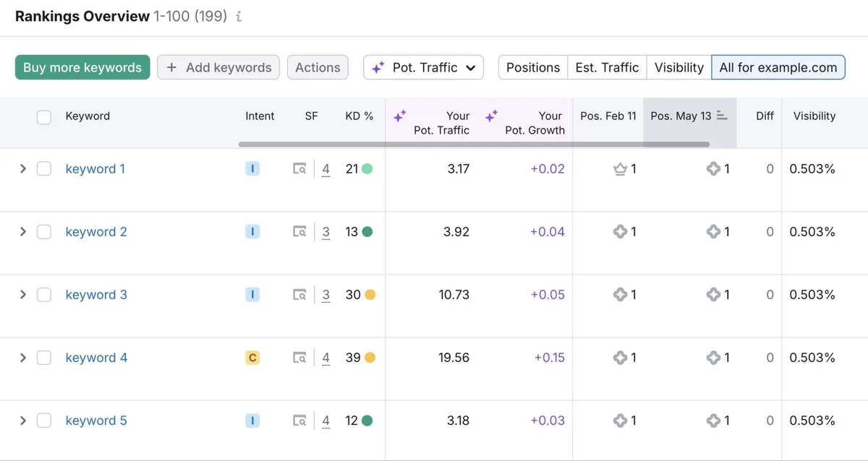
Task: Click the May 13 position icon for keyword 2
Action: pyautogui.click(x=713, y=232)
